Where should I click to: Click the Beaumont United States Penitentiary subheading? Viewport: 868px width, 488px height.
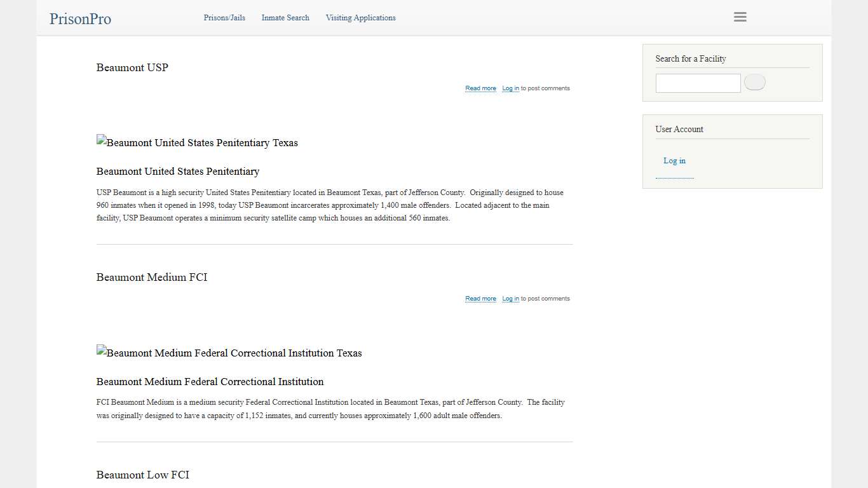(x=178, y=172)
